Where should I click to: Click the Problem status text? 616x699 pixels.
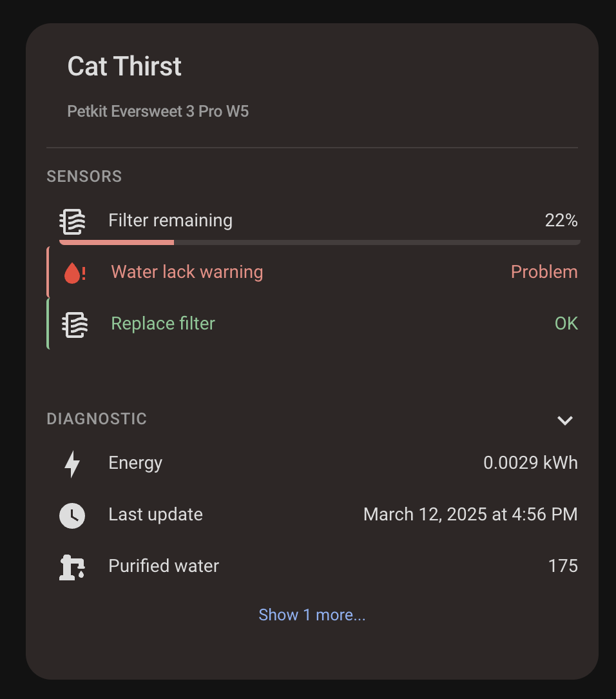(544, 272)
